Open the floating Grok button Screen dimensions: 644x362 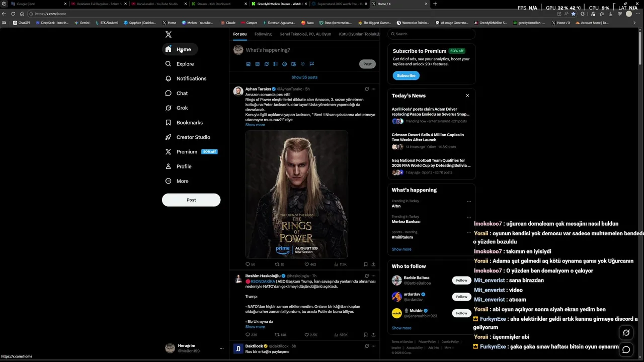pyautogui.click(x=626, y=332)
